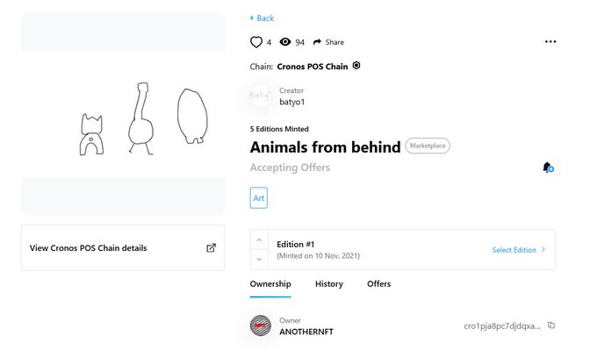Go to previous edition with up chevron

point(259,240)
